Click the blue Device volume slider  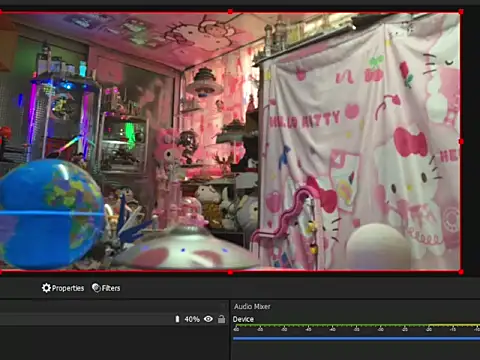pyautogui.click(x=356, y=338)
